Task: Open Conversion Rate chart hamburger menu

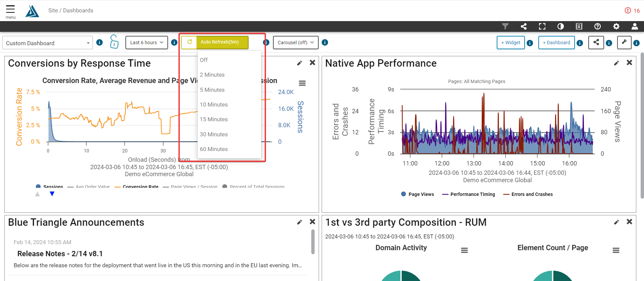Action: pyautogui.click(x=302, y=83)
